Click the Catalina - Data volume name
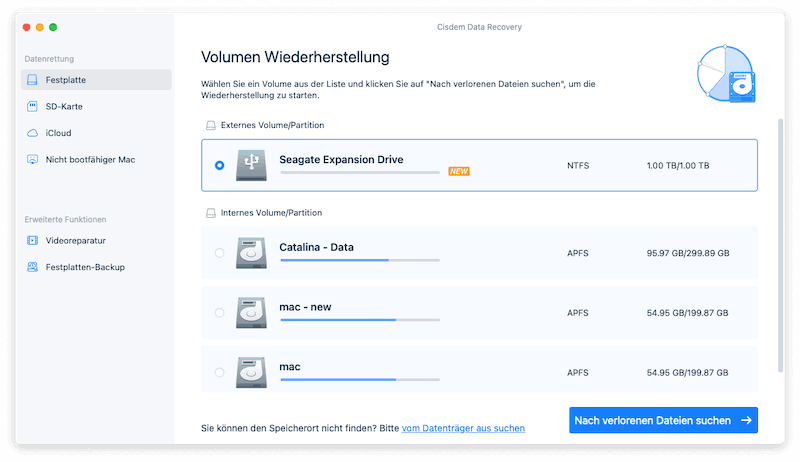 316,247
